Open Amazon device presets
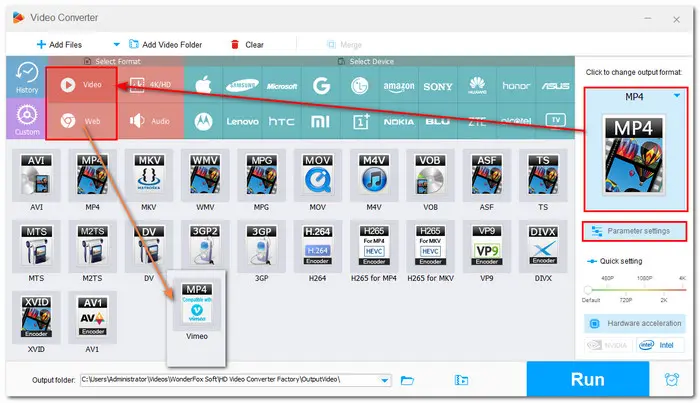 (x=399, y=86)
